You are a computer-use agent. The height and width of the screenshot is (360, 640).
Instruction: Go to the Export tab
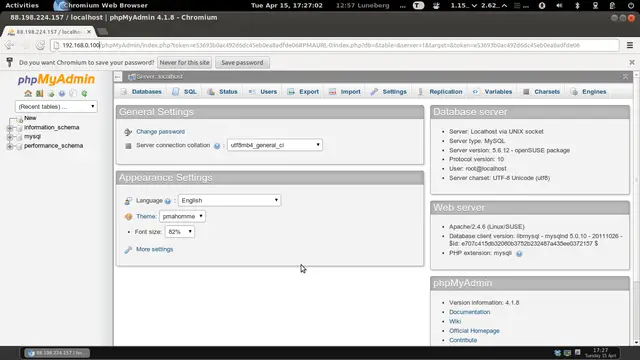pyautogui.click(x=303, y=92)
